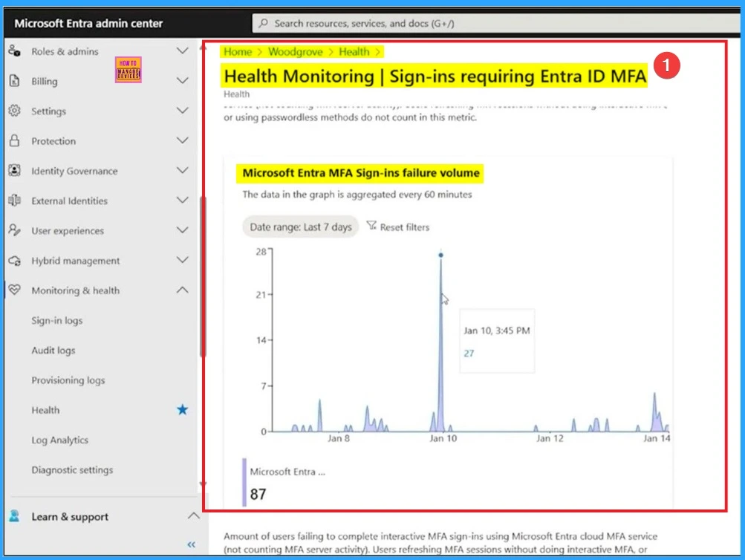Click the Settings gear icon
745x560 pixels.
point(14,111)
